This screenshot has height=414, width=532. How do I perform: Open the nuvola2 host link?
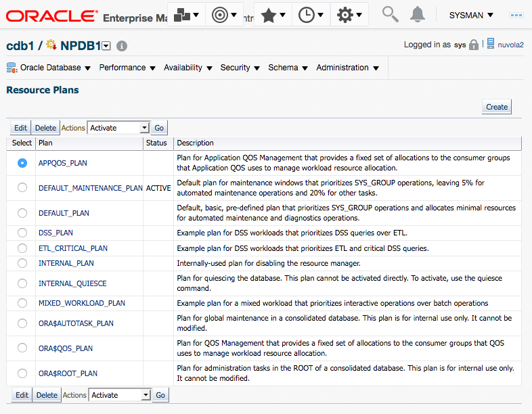510,45
